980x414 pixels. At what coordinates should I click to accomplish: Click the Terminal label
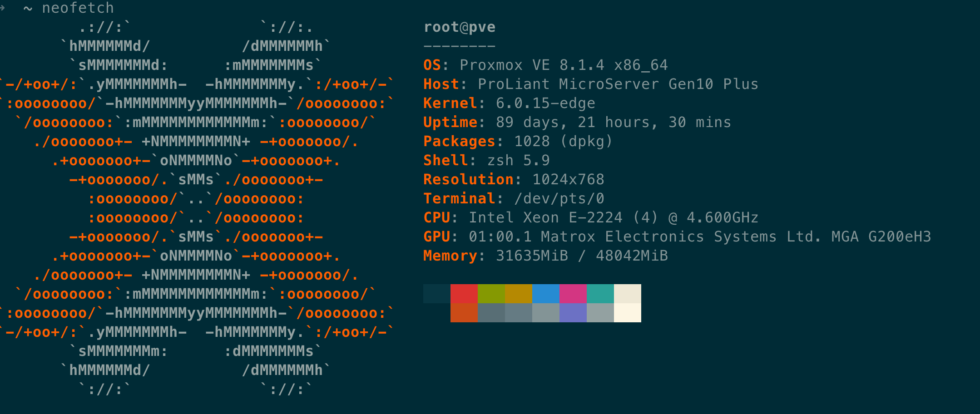pyautogui.click(x=459, y=199)
